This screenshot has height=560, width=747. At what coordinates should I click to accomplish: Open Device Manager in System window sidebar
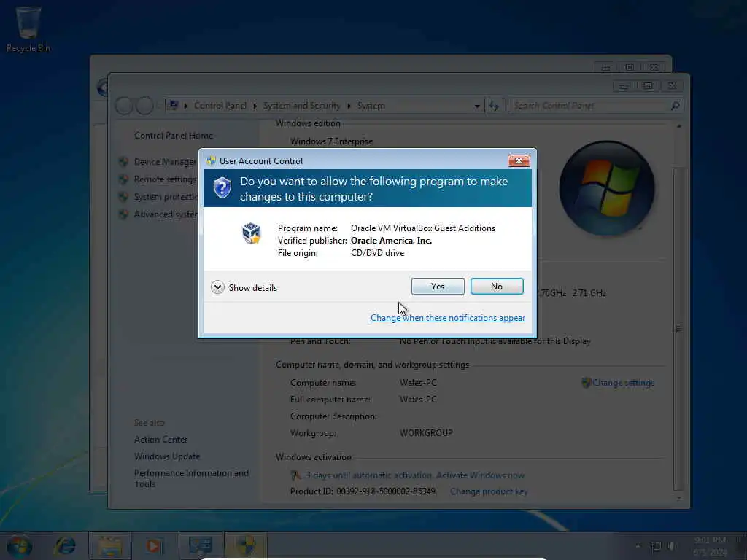tap(165, 162)
